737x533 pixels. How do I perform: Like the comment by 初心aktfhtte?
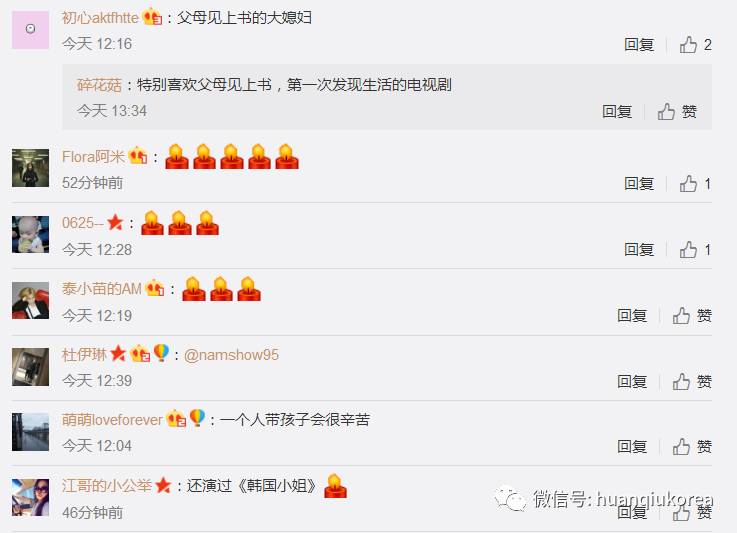(695, 45)
